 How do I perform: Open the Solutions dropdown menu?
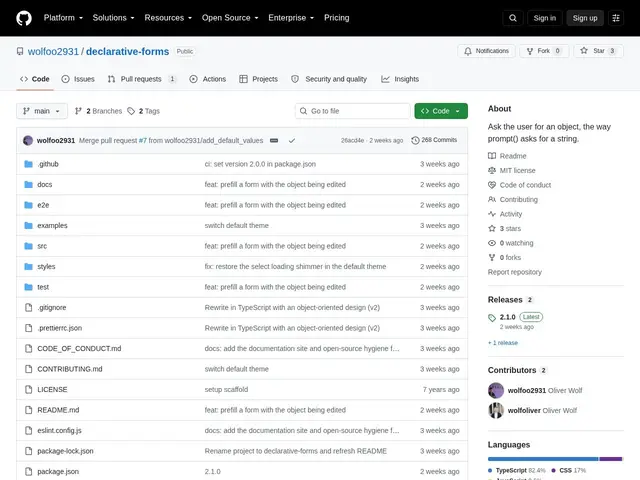pyautogui.click(x=113, y=18)
